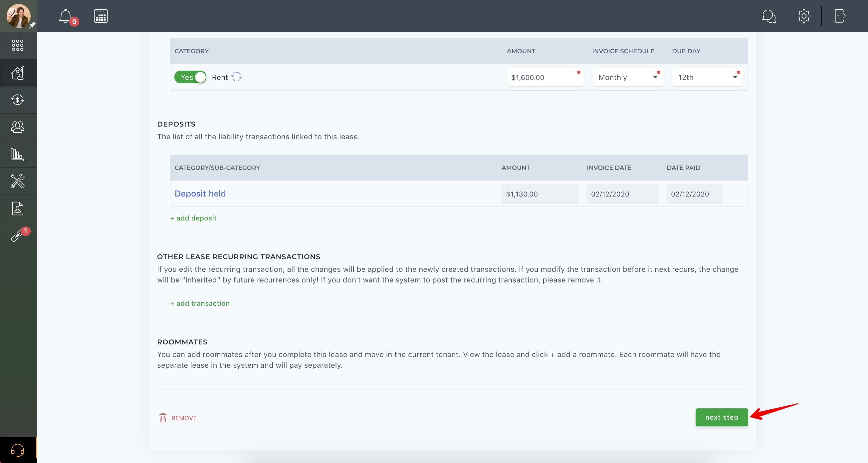The image size is (868, 463).
Task: Open the Invoice Schedule Monthly dropdown
Action: pyautogui.click(x=628, y=77)
